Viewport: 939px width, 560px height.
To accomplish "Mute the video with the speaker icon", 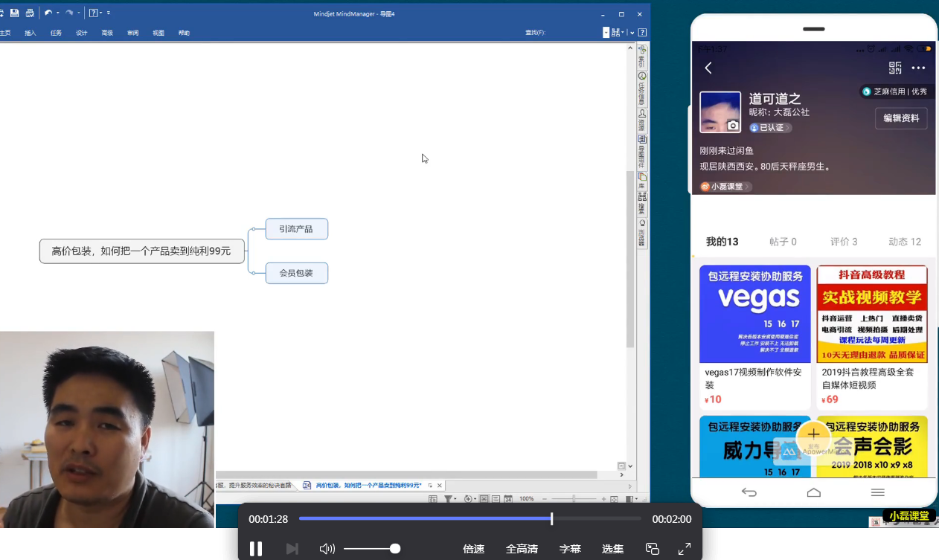I will pos(327,549).
